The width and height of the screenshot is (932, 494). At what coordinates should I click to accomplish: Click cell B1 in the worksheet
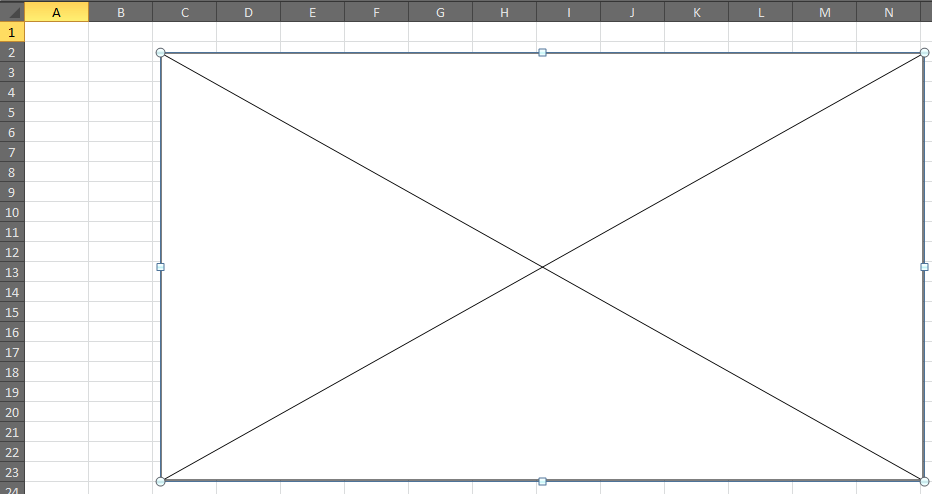point(120,32)
